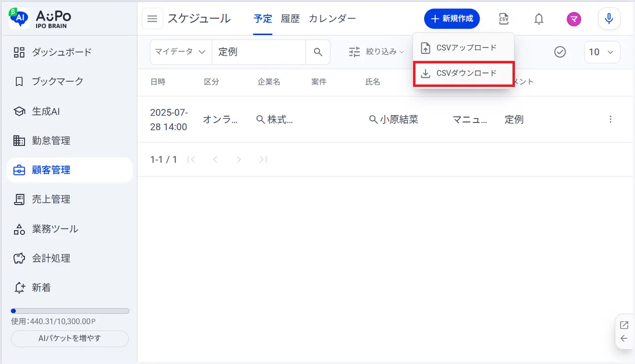
Task: Open 顧客管理 in the sidebar
Action: click(x=69, y=170)
